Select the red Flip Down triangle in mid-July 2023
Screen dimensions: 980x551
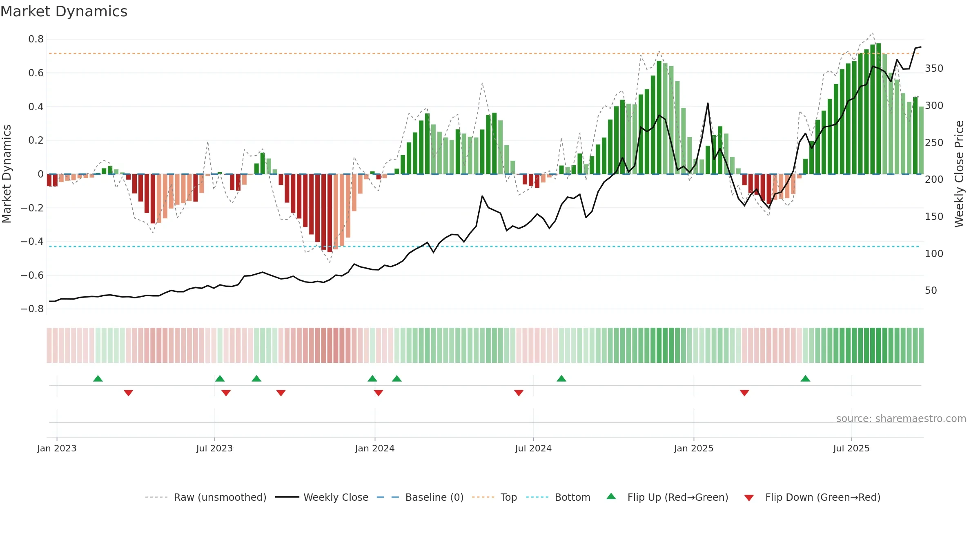[226, 393]
